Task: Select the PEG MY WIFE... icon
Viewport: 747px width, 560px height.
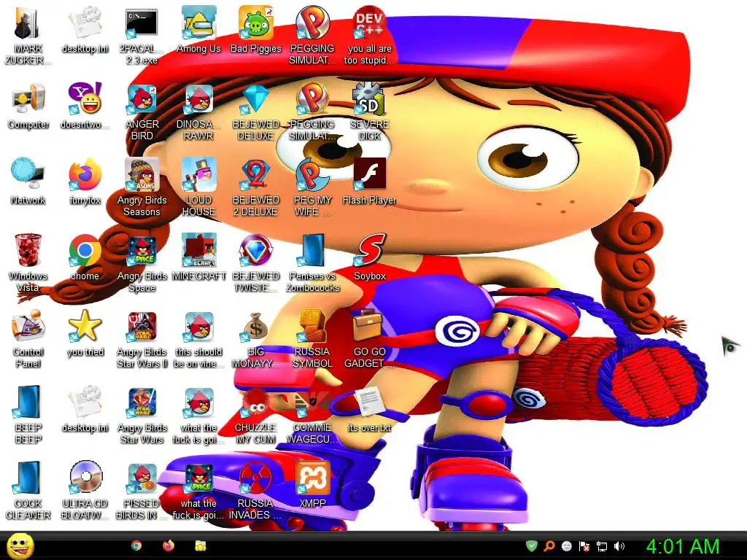Action: click(x=312, y=187)
